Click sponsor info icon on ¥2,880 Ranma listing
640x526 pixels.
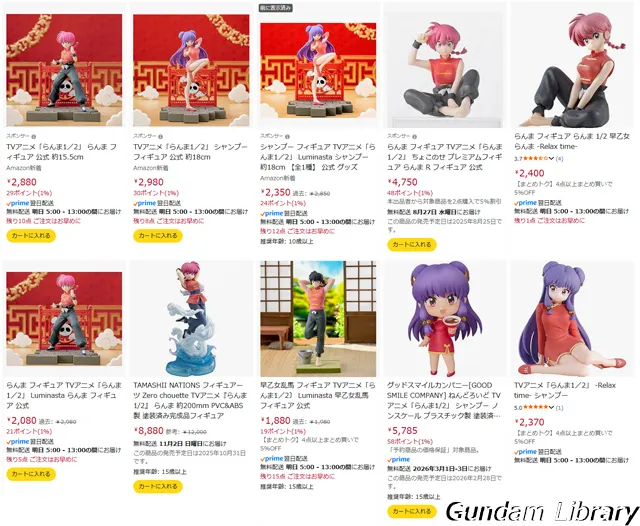(x=33, y=137)
